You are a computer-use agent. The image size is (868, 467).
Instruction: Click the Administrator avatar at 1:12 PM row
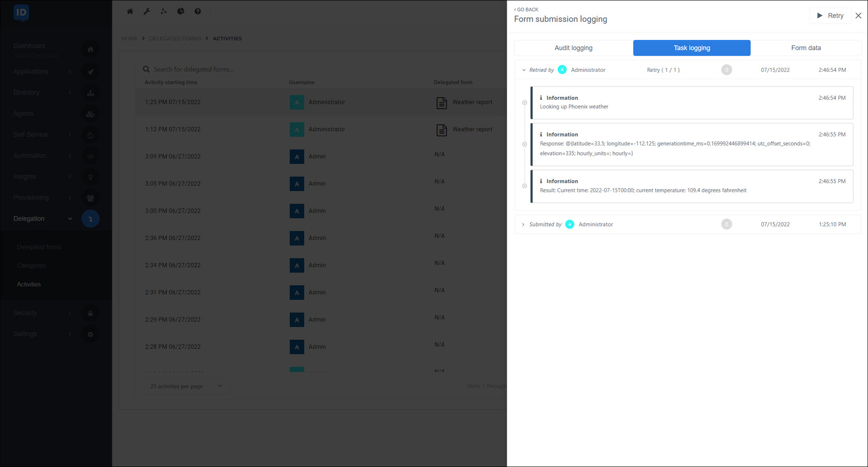click(x=297, y=130)
